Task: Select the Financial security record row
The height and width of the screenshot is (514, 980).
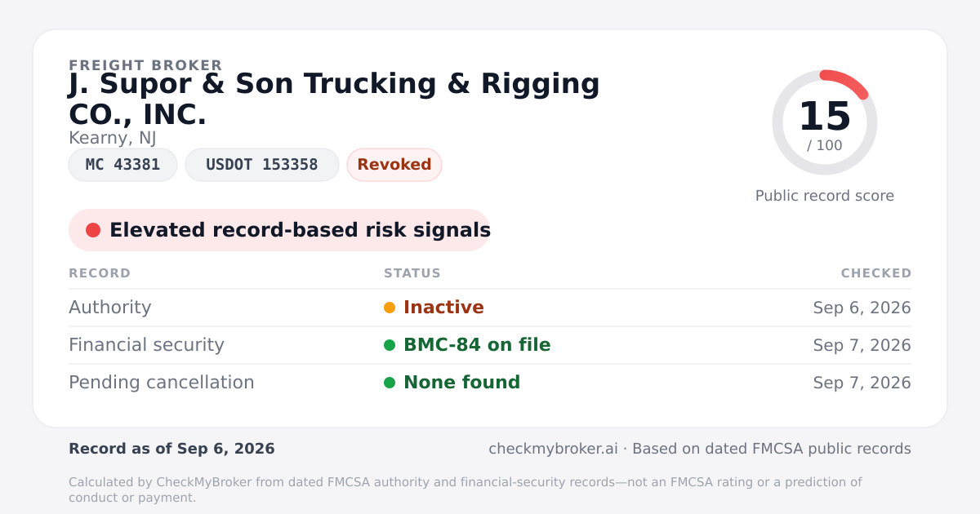Action: [x=490, y=345]
